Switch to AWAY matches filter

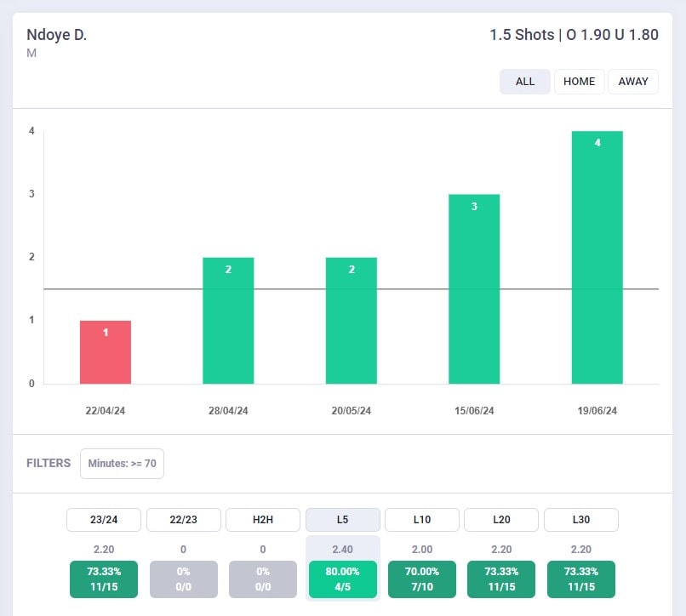[x=632, y=82]
